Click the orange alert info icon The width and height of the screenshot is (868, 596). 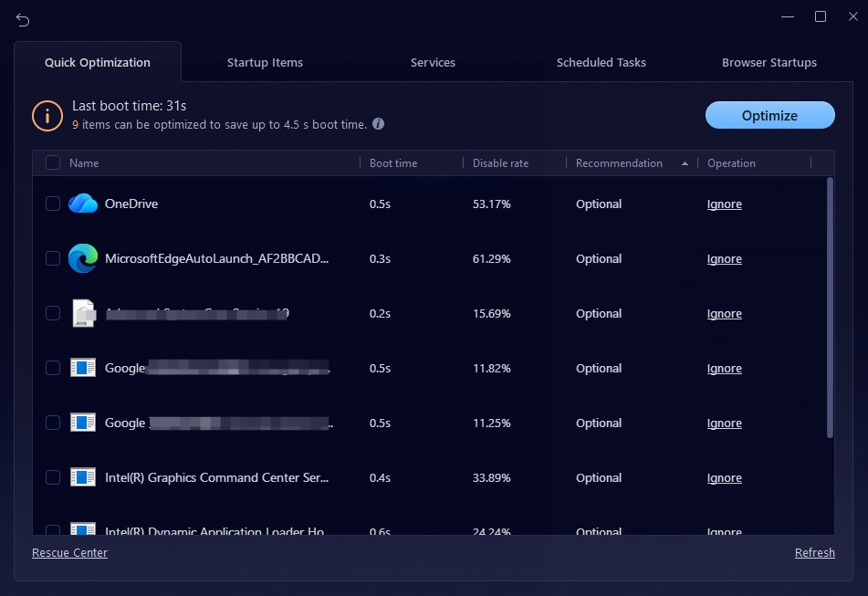(47, 116)
